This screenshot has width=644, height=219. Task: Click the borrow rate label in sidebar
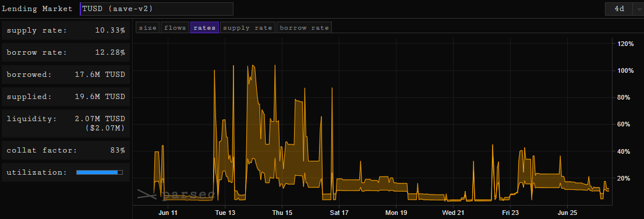pos(37,52)
